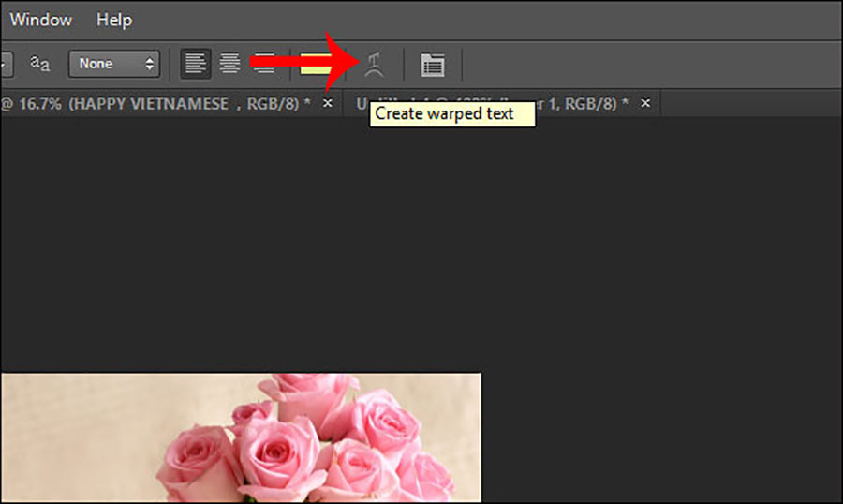This screenshot has width=843, height=504.
Task: Close the Untitled-1 document tab
Action: pyautogui.click(x=645, y=103)
